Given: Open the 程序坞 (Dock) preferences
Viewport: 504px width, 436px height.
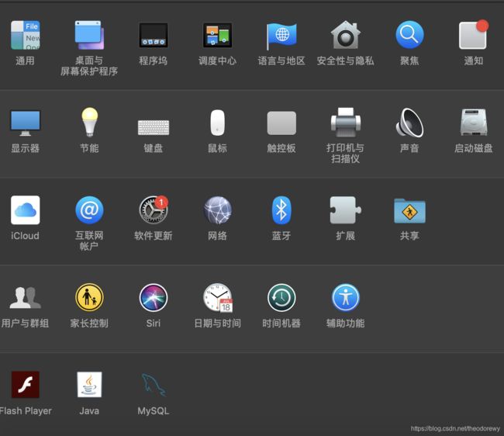Looking at the screenshot, I should tap(154, 35).
